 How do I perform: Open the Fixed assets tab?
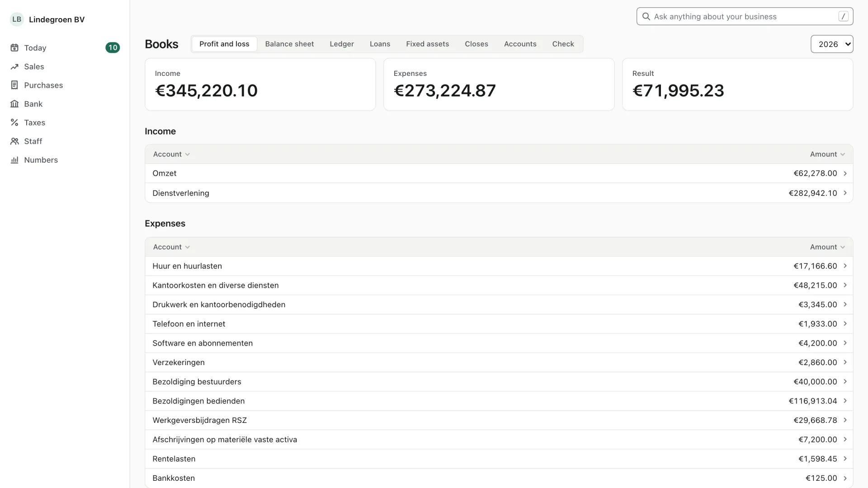pyautogui.click(x=427, y=44)
